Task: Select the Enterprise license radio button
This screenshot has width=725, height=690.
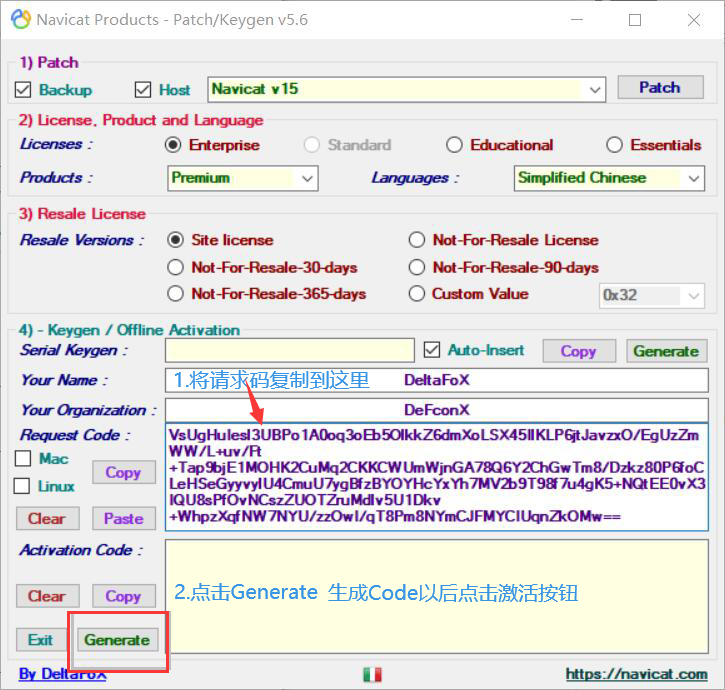Action: click(173, 145)
